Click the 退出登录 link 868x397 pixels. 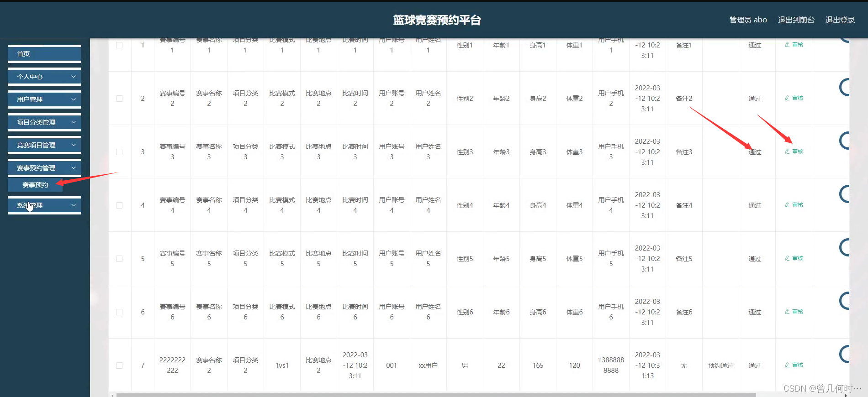pyautogui.click(x=840, y=20)
